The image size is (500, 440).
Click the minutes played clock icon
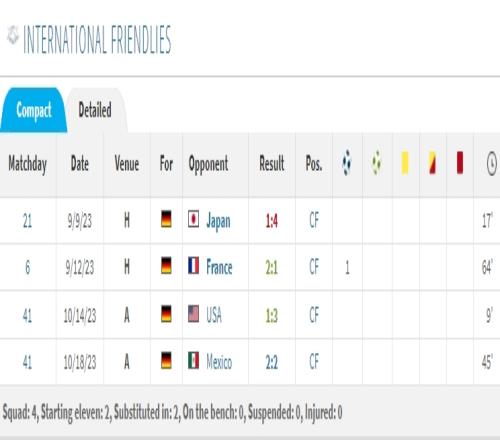pos(492,163)
